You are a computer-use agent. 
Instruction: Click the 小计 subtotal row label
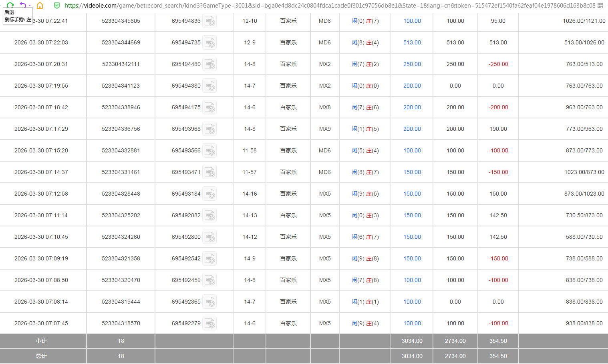point(41,341)
